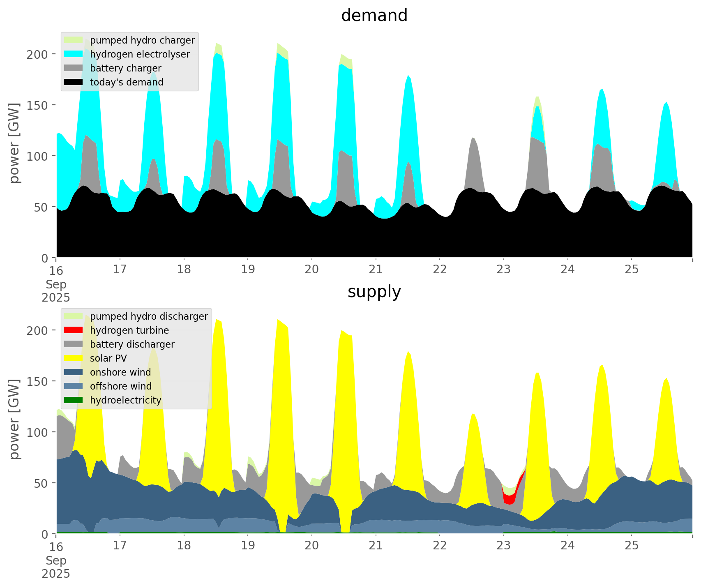Click the "Sep 2025" label below supply chart
Screen dimensions: 701x588
[56, 567]
